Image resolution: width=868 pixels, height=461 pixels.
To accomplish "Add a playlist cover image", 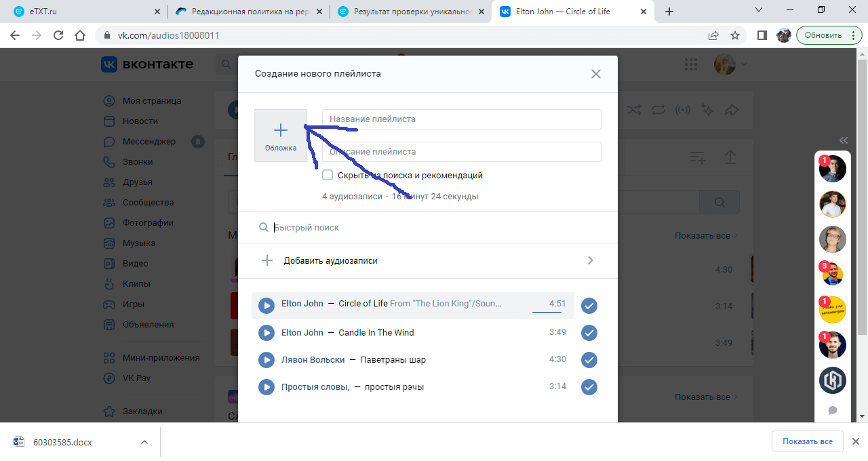I will 281,136.
